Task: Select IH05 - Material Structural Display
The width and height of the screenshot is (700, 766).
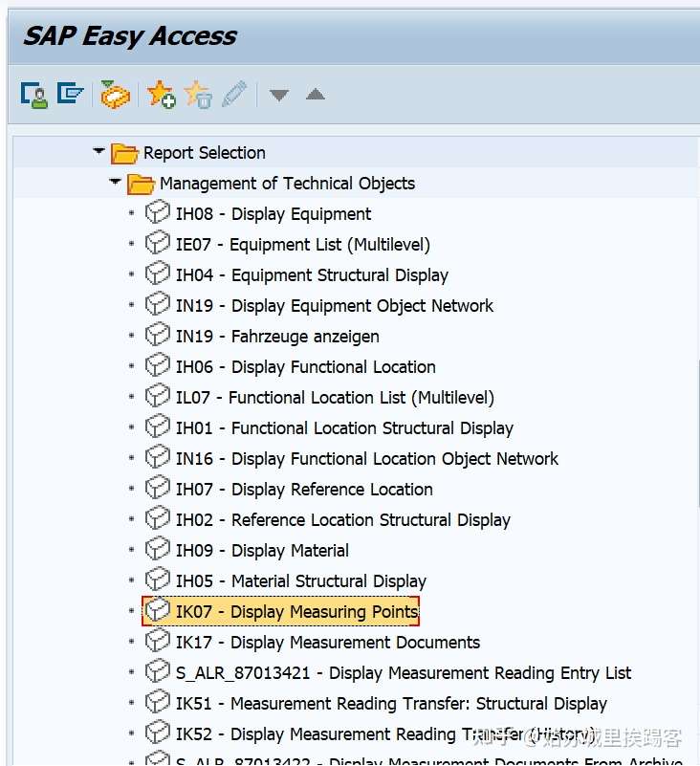Action: pos(301,581)
